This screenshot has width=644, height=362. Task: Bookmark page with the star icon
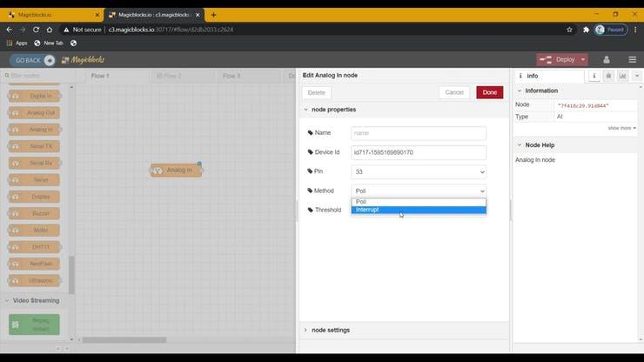(x=569, y=29)
